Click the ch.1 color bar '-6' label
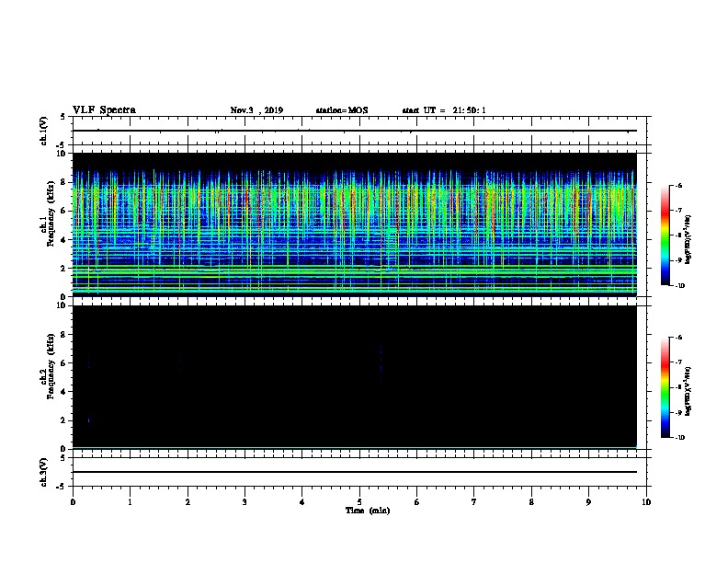The height and width of the screenshot is (563, 728). (x=678, y=186)
